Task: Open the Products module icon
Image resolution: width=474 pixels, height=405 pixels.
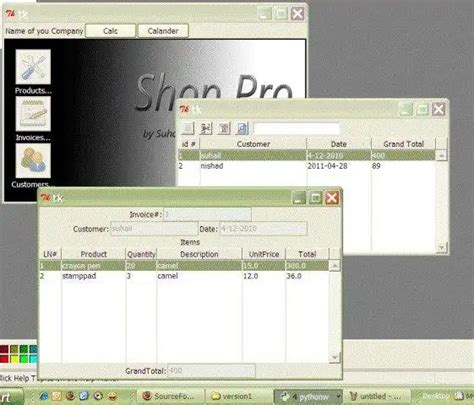Action: 33,67
